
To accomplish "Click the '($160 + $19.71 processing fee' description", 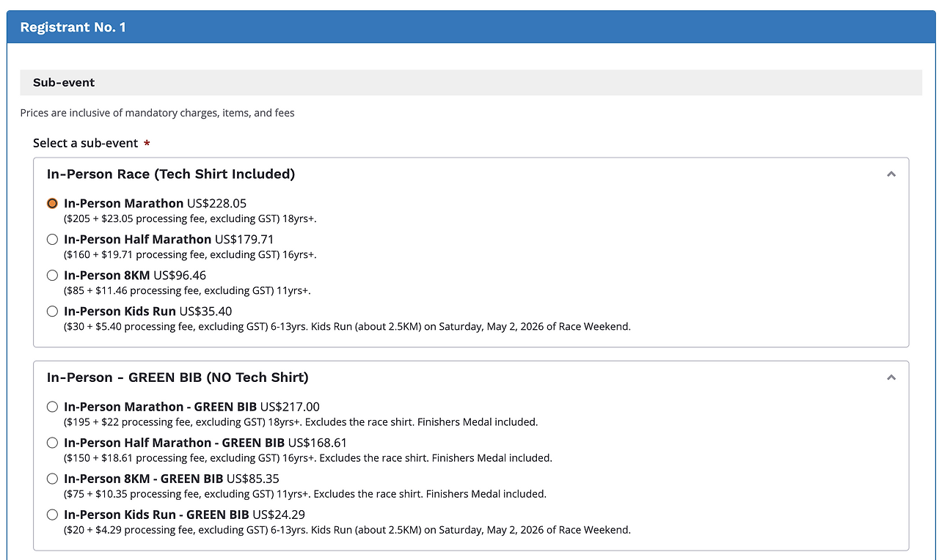I will (190, 254).
